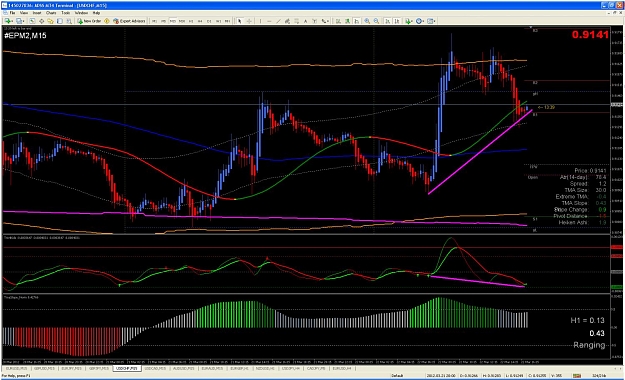Pick the equidistant channel tool
625x380 pixels.
click(x=287, y=21)
